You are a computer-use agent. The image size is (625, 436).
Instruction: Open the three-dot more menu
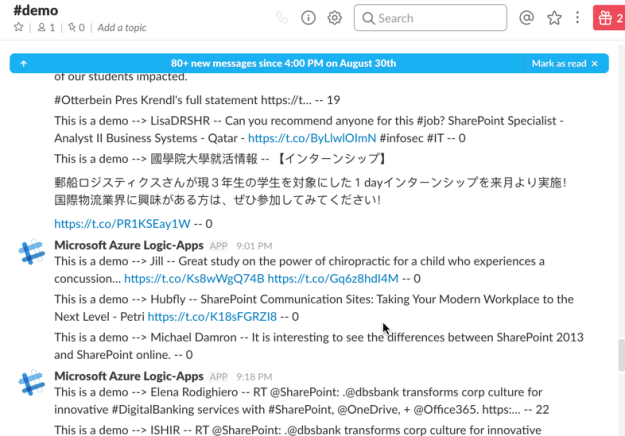577,18
